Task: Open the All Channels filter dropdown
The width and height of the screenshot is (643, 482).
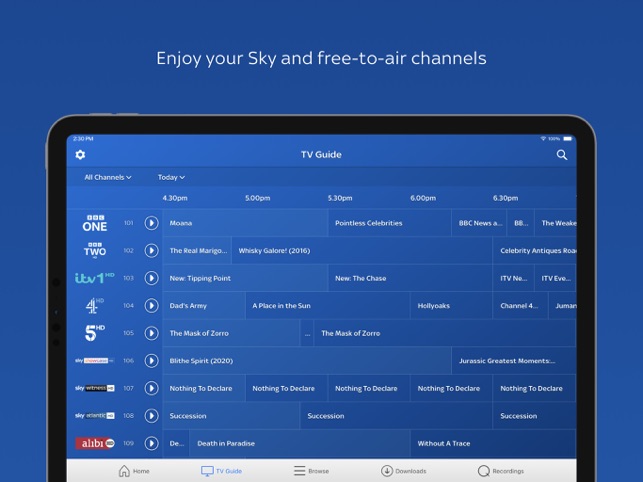Action: [x=108, y=177]
